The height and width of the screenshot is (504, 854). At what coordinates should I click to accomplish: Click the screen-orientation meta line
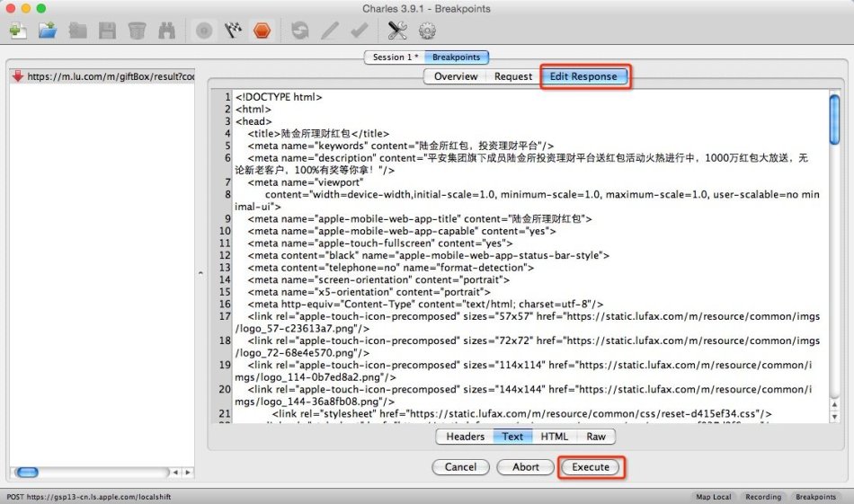(x=378, y=279)
